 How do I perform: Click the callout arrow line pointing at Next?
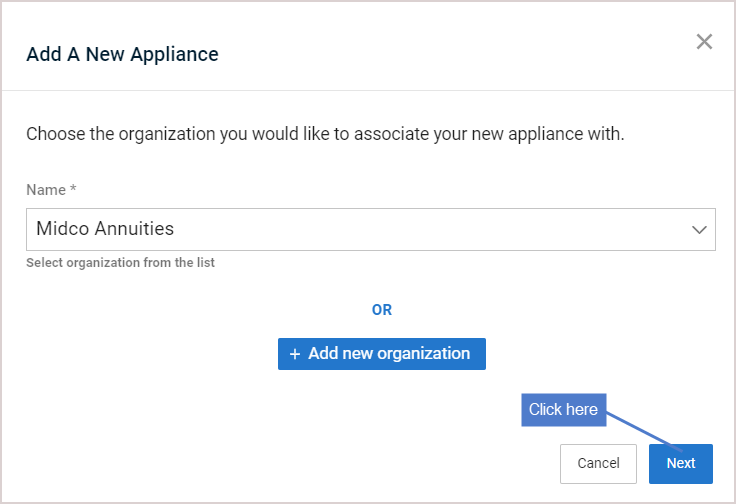642,430
